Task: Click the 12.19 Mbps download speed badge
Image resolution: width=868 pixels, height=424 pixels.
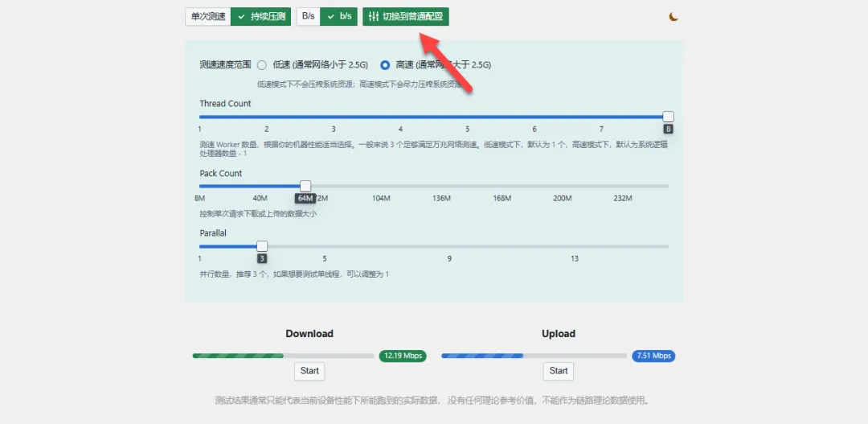Action: [x=403, y=356]
